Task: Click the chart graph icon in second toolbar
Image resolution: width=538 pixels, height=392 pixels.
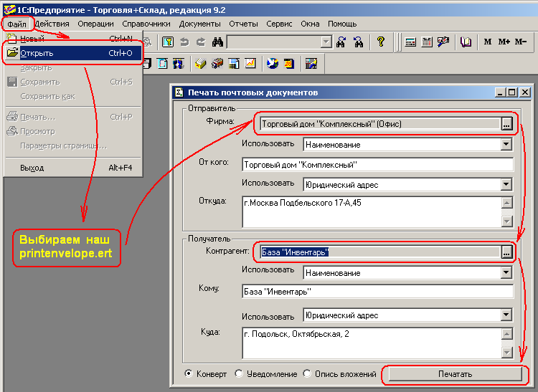Action: (250, 63)
